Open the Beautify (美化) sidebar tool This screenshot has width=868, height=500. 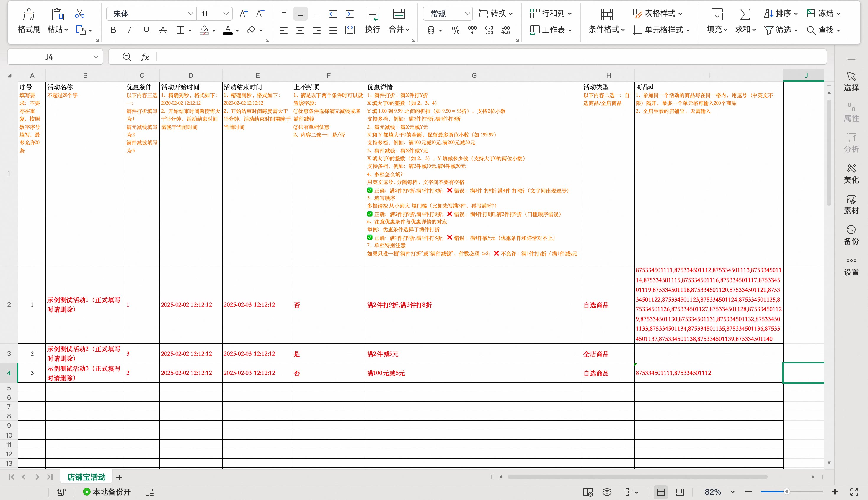[851, 173]
